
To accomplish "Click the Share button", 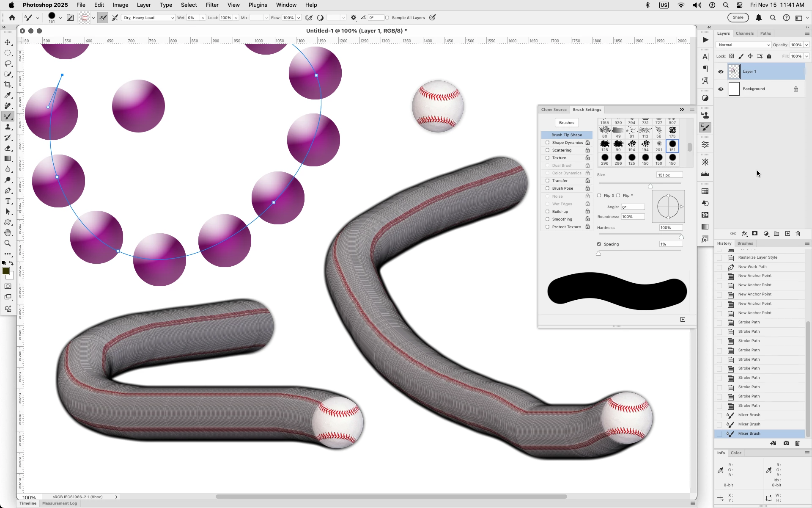I will 738,17.
